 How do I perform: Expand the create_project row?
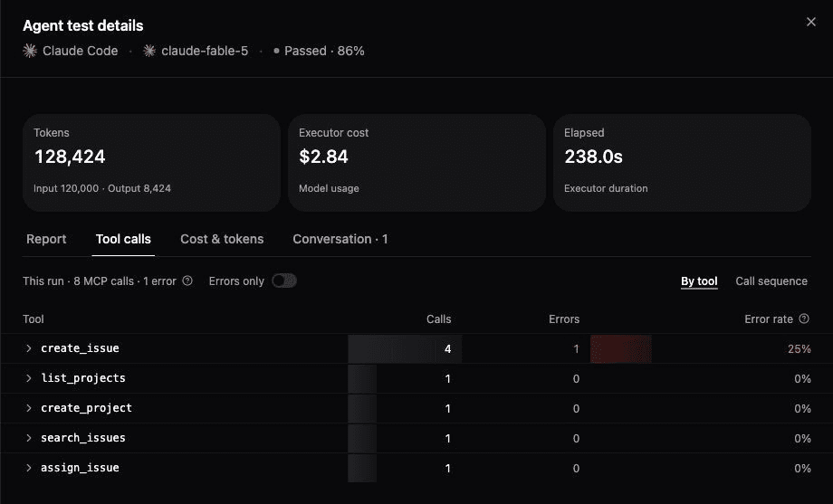[29, 408]
